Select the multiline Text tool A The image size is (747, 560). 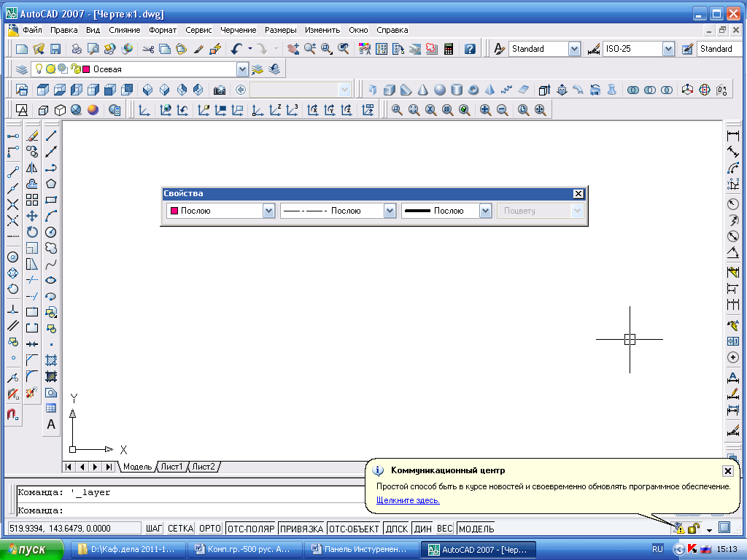[51, 424]
